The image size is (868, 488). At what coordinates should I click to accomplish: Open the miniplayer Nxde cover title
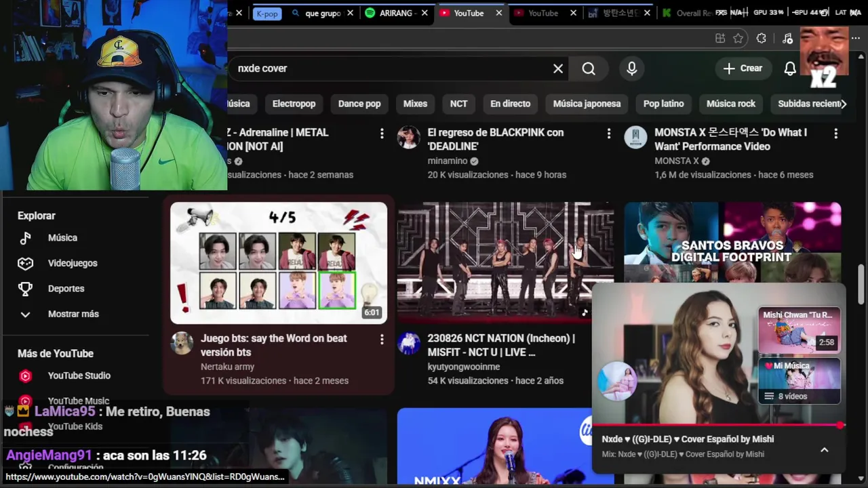tap(688, 439)
